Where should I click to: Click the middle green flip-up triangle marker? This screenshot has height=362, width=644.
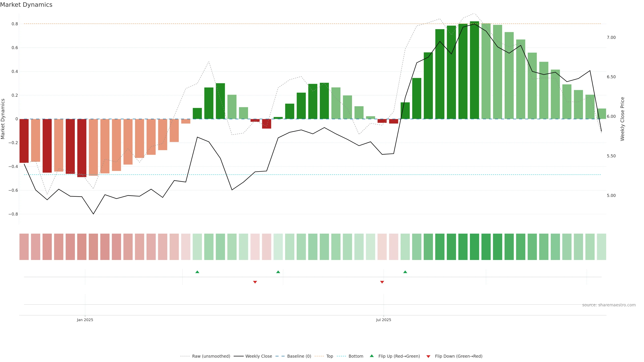[278, 272]
